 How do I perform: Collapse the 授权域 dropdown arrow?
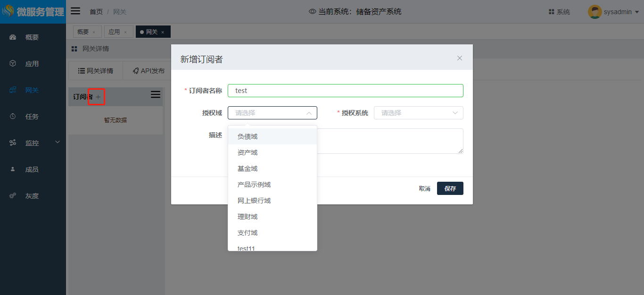pyautogui.click(x=309, y=113)
